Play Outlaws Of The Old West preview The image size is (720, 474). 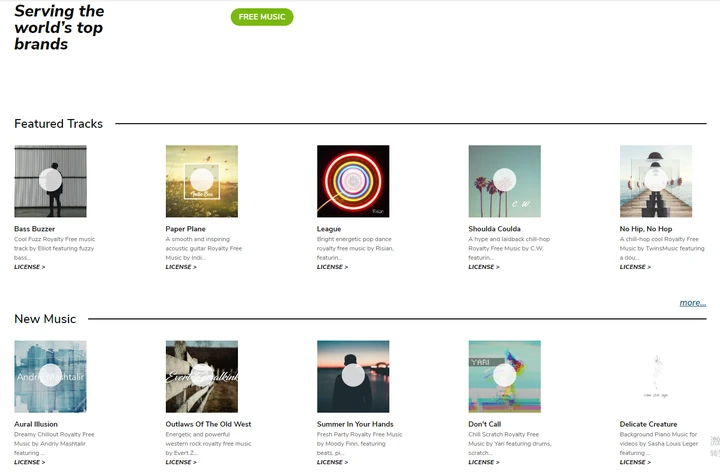pos(202,375)
